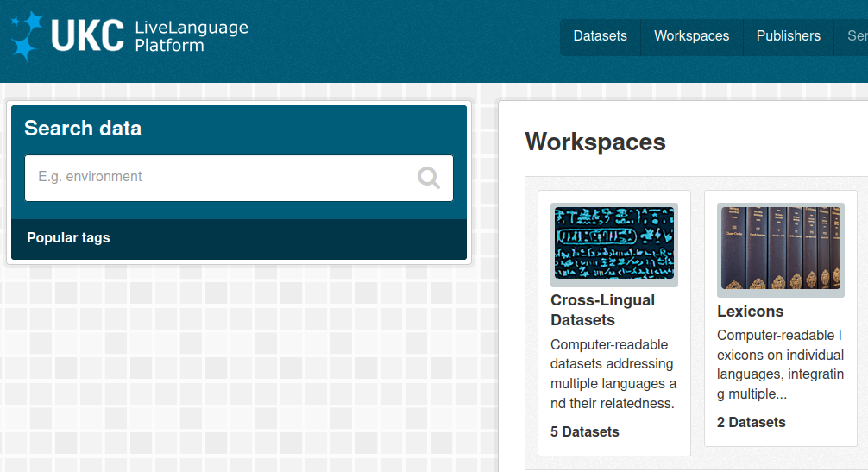Click the magnifying glass search icon
Screen dimensions: 868x472
click(x=429, y=178)
